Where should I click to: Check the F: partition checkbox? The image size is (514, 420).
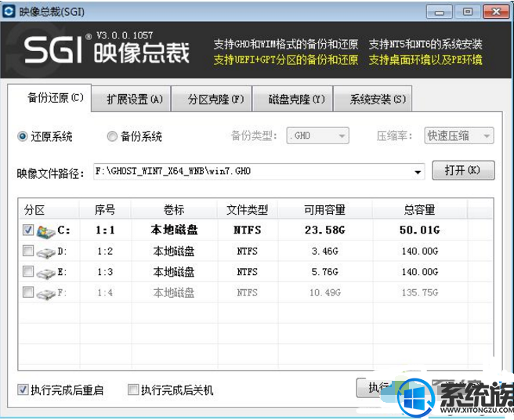[28, 291]
